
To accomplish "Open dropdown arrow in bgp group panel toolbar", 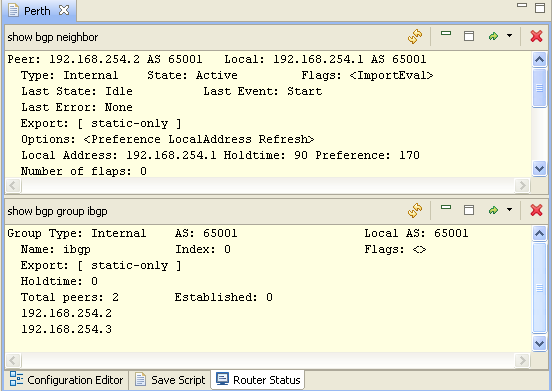I will (x=509, y=210).
